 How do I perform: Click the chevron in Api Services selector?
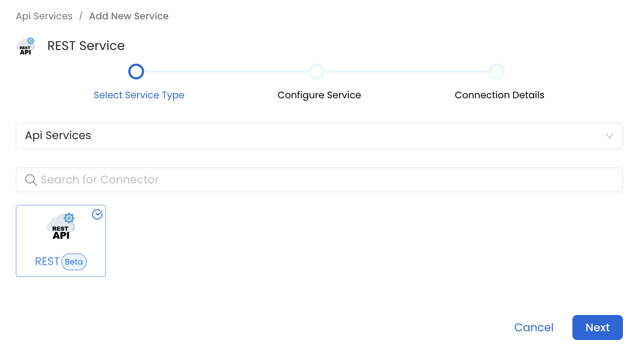pos(609,136)
